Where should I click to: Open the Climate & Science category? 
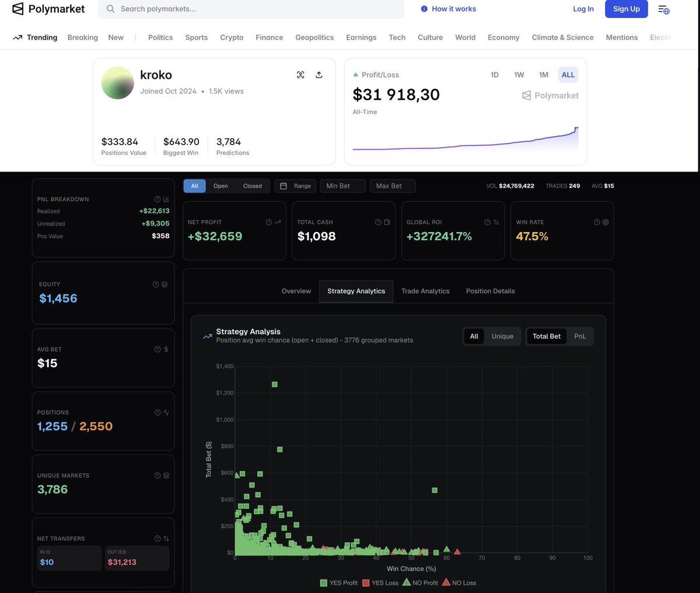[563, 37]
